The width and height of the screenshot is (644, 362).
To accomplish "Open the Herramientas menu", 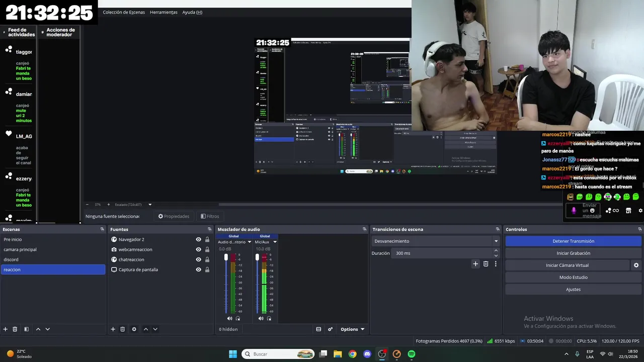I will (x=164, y=12).
